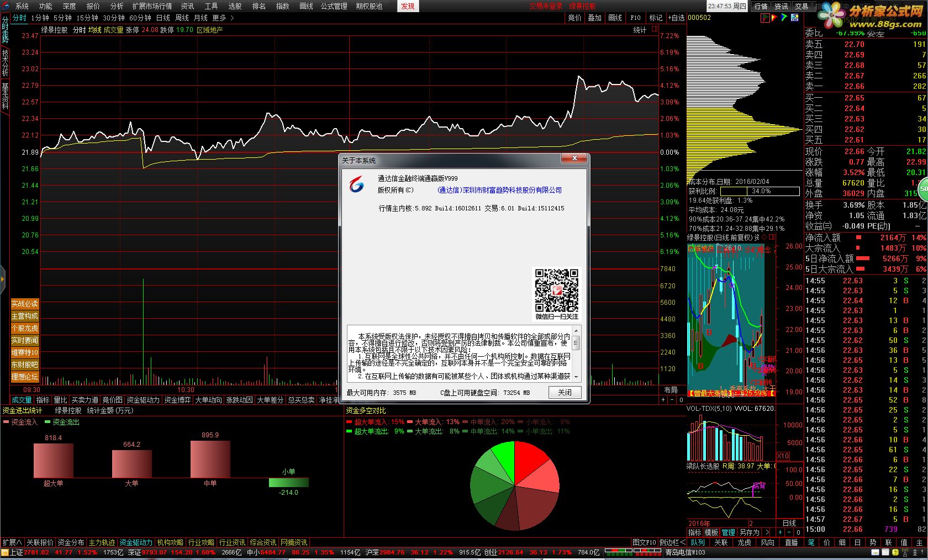This screenshot has height=560, width=928.
Task: Click the 青岛电信W103 server status
Action: click(x=684, y=552)
